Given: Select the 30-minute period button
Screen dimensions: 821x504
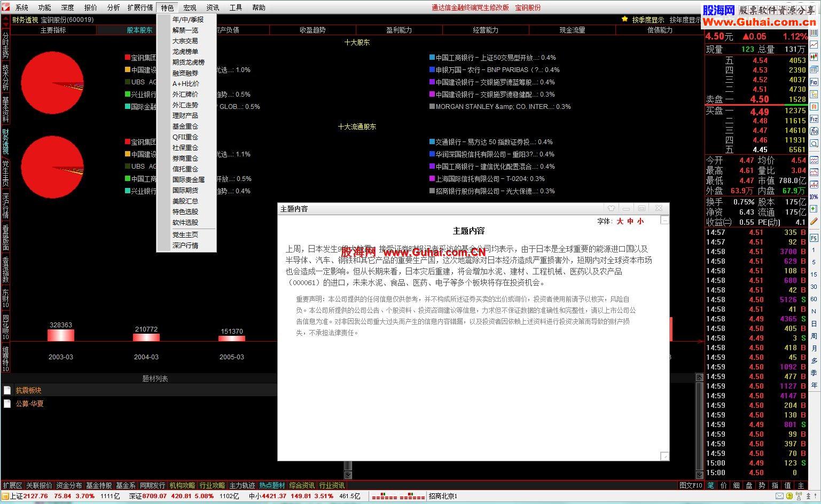Looking at the screenshot, I should click(x=814, y=287).
